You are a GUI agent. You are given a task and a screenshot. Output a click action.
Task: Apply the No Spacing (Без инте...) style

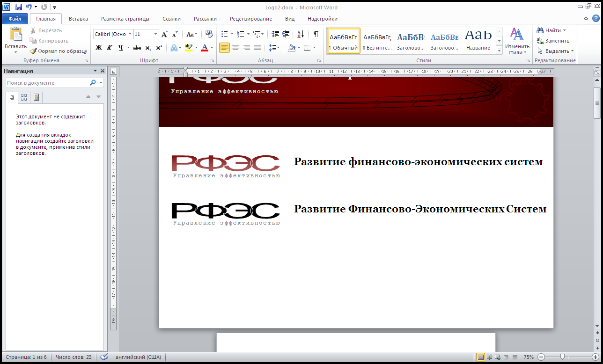coord(377,41)
